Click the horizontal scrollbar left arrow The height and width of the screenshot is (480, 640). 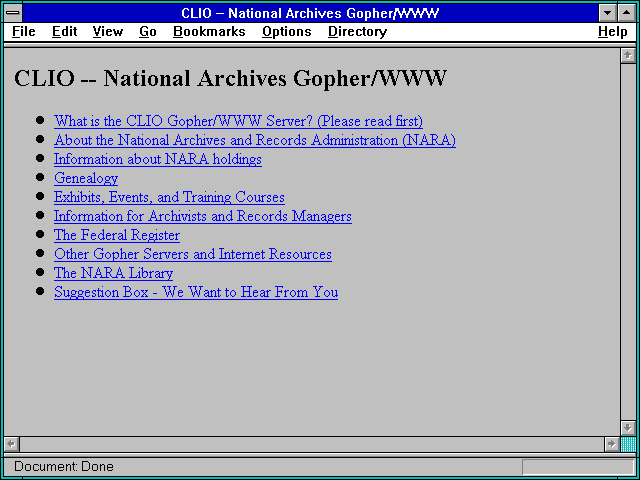click(x=11, y=444)
